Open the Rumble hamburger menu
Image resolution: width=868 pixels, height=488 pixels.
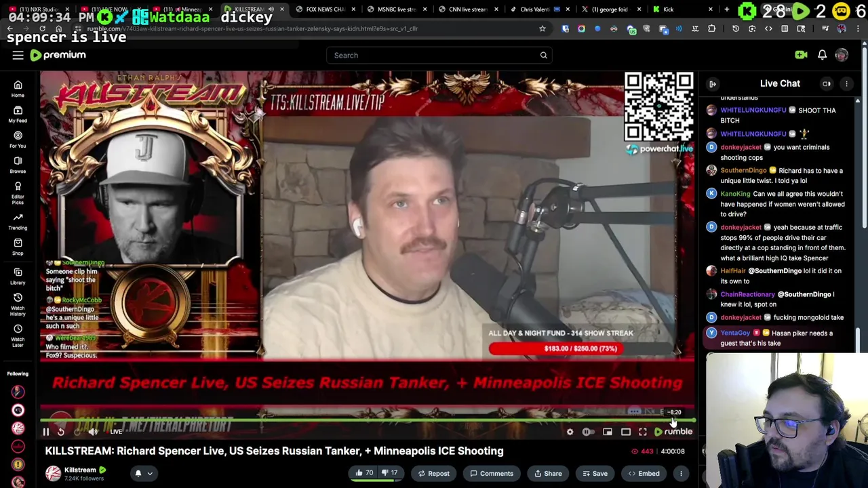pos(18,56)
